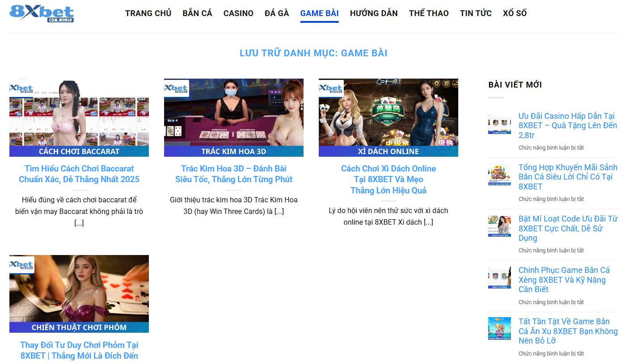Open the Tin Tức menu item
The image size is (625, 364).
476,13
